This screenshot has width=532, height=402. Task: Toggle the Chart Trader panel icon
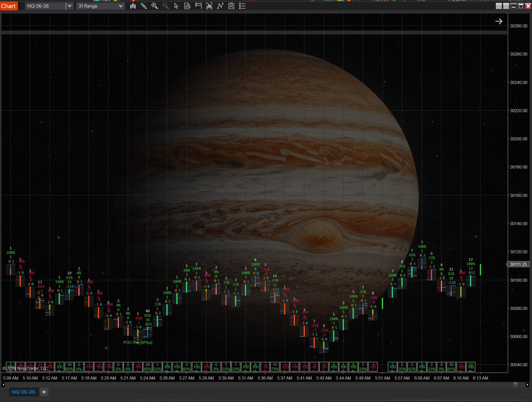[198, 6]
